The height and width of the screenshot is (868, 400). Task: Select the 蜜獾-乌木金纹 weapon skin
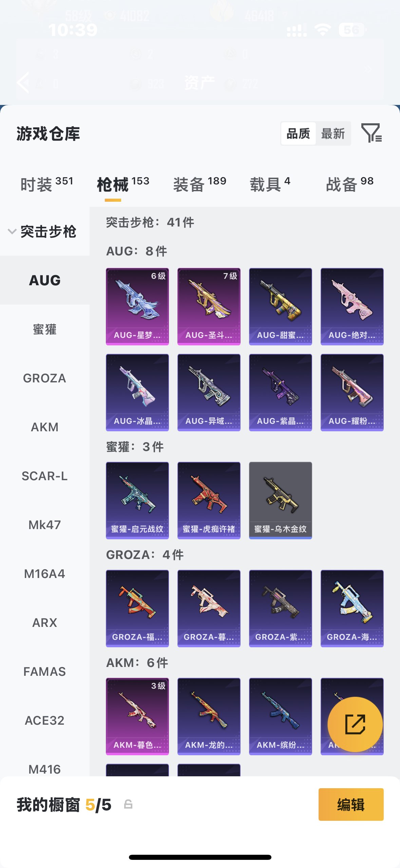click(281, 500)
